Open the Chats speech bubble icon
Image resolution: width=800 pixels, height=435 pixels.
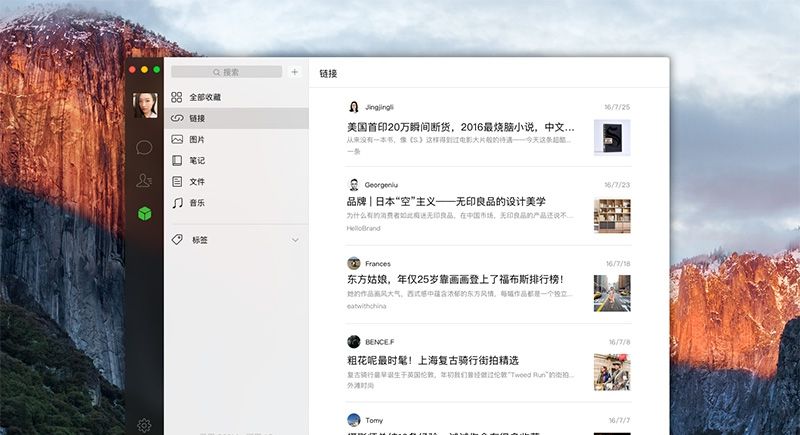click(x=144, y=148)
